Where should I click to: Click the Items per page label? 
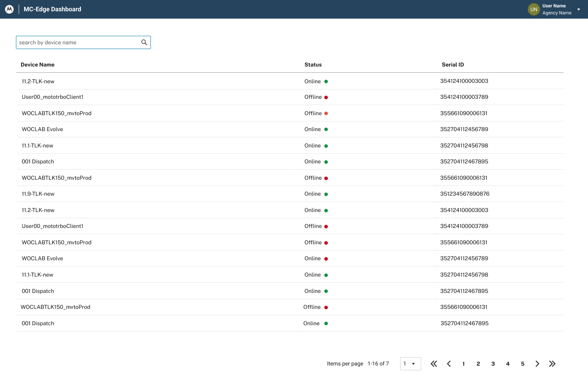tap(345, 364)
